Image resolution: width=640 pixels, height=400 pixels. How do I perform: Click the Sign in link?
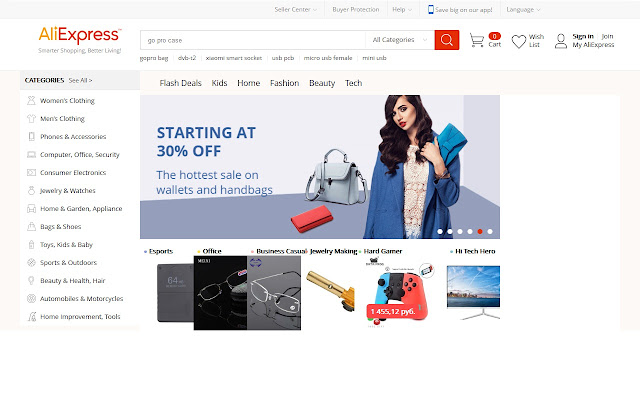coord(583,36)
